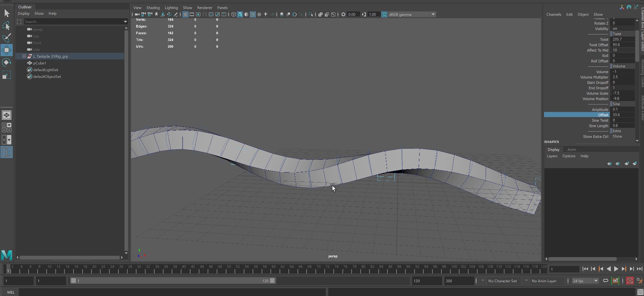The height and width of the screenshot is (296, 644).
Task: Open the Outliner search filter dropdown
Action: 125,22
